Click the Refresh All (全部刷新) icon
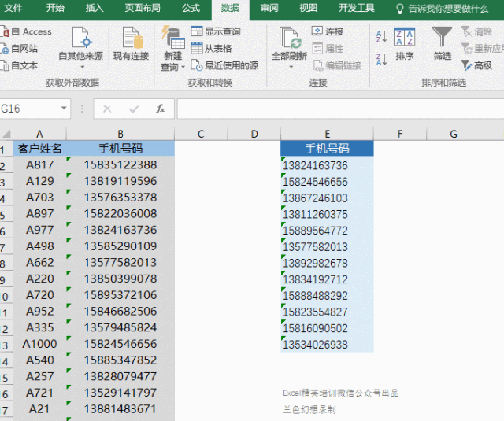The width and height of the screenshot is (504, 421). tap(289, 38)
